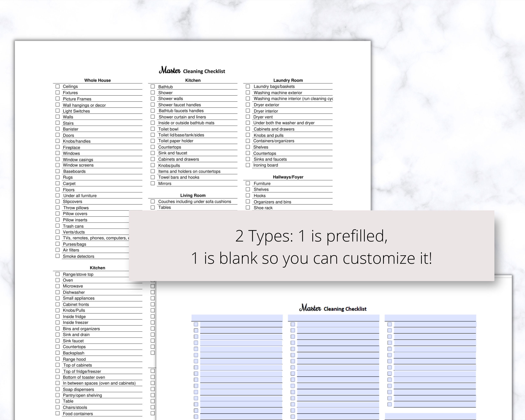Tick the Inside fridge checkbox

[x=58, y=316]
